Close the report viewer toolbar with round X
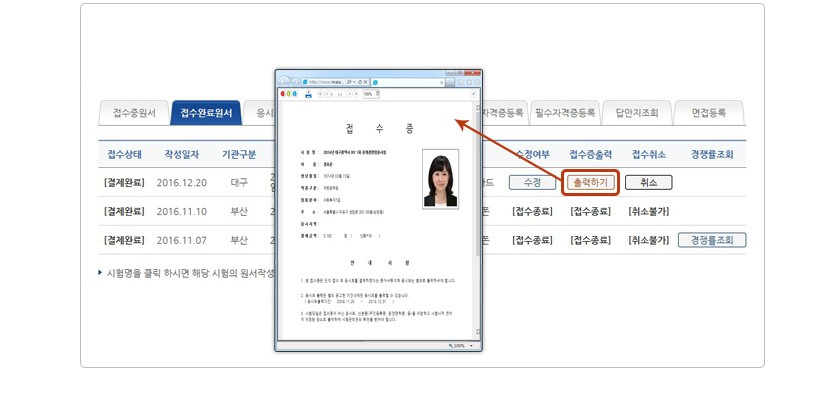The width and height of the screenshot is (840, 395). pos(474,94)
